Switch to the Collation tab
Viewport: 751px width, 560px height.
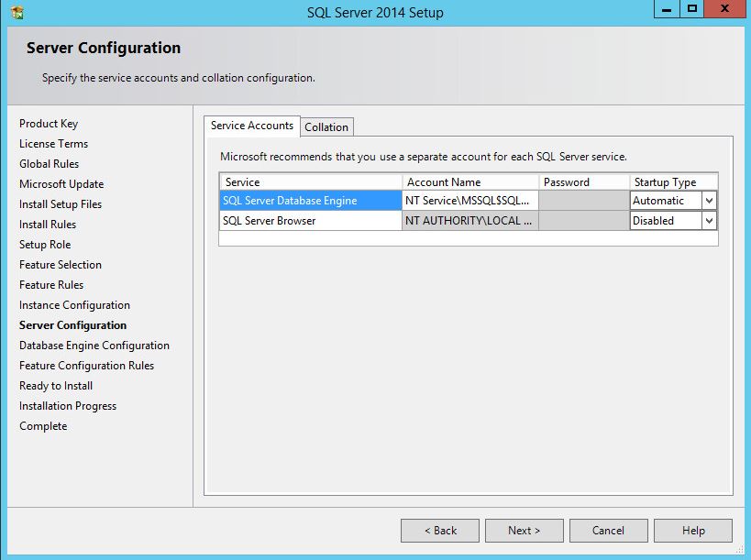point(326,127)
